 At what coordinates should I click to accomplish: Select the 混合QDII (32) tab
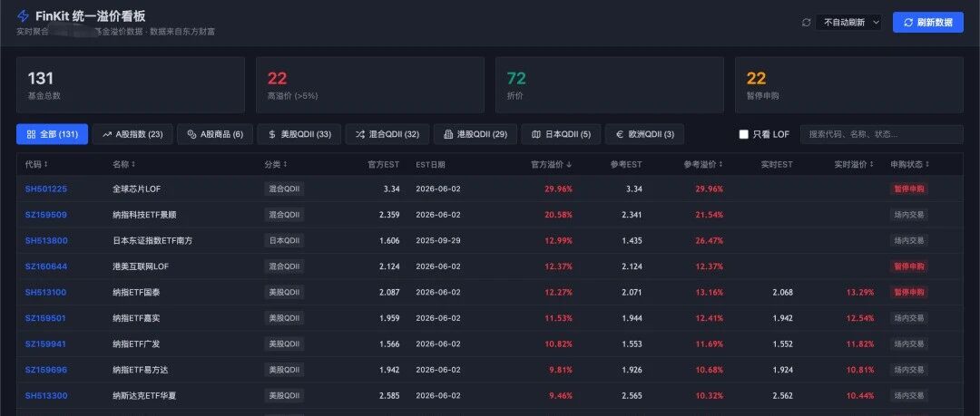pos(387,134)
